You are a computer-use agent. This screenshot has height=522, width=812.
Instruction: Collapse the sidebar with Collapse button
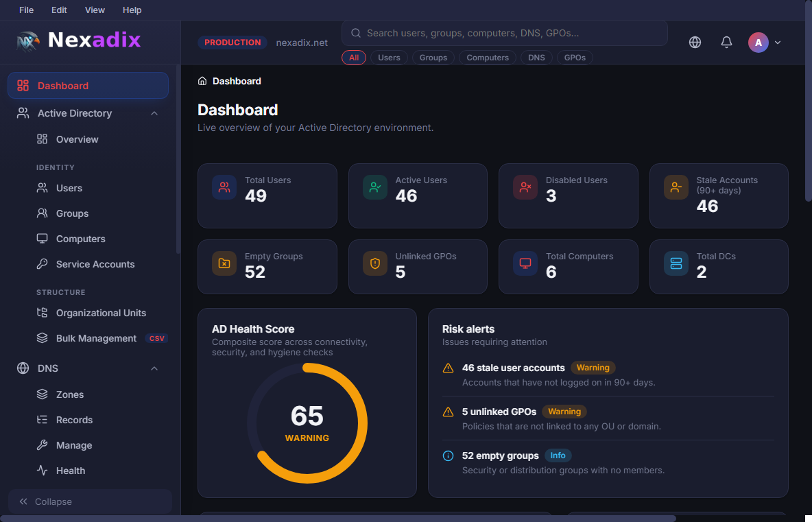coord(90,502)
